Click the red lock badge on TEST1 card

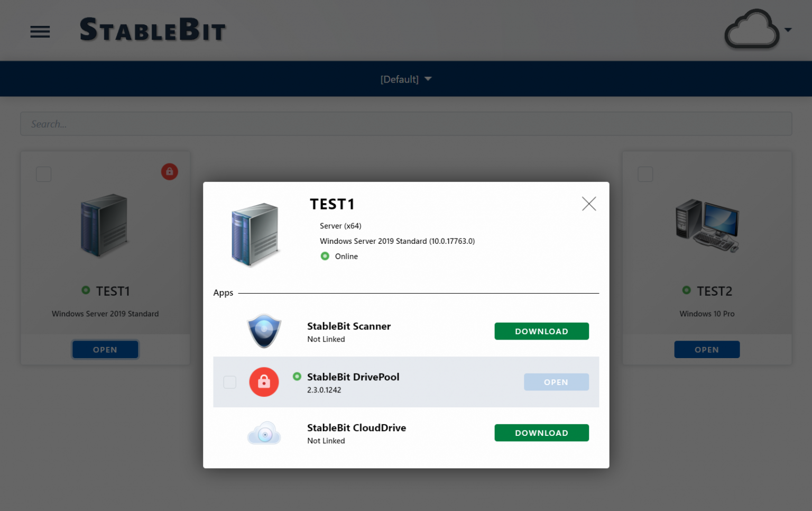tap(169, 171)
